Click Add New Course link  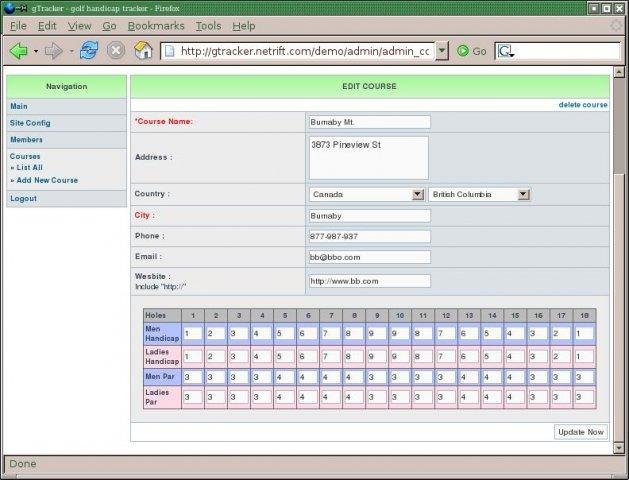(47, 180)
